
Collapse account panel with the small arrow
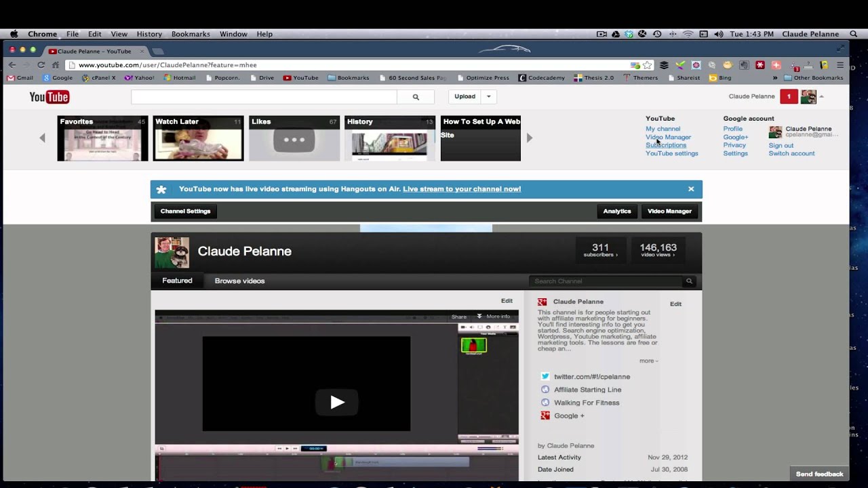821,96
